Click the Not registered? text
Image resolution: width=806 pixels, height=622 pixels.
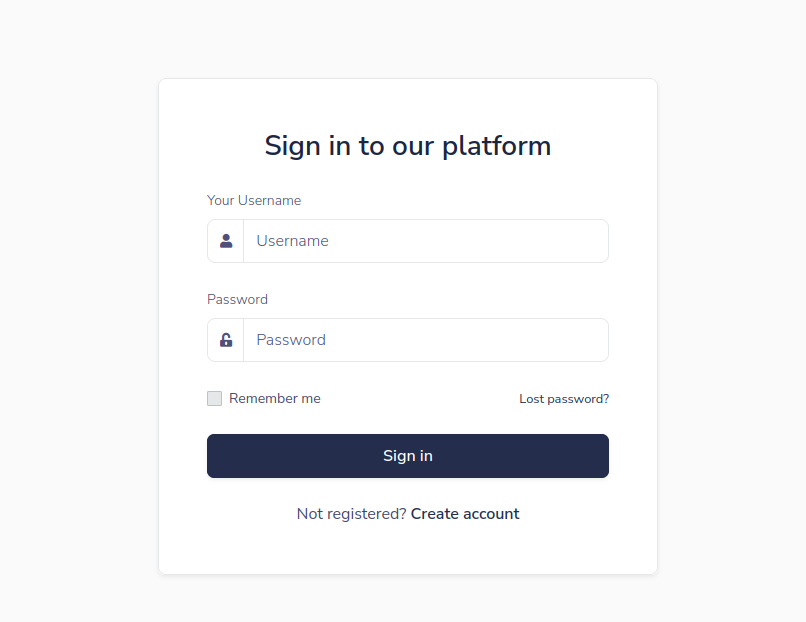(352, 514)
